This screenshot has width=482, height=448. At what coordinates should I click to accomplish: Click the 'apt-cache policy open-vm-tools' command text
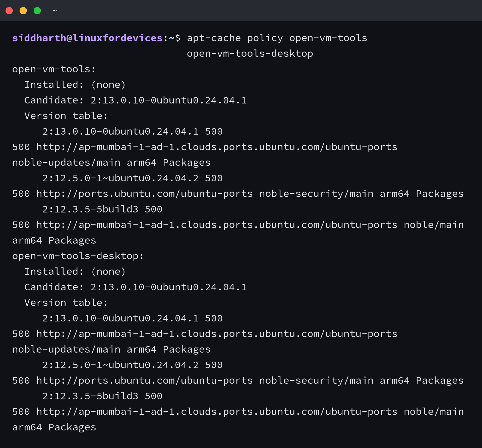(x=277, y=38)
